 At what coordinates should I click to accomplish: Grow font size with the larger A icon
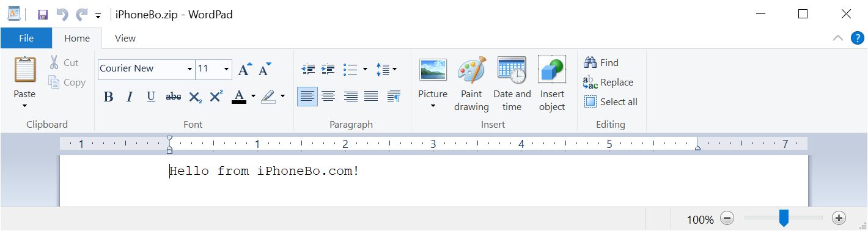tap(245, 69)
